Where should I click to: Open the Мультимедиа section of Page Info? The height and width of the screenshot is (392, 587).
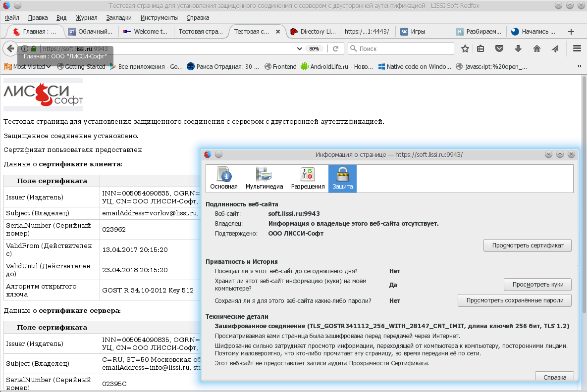coord(265,179)
